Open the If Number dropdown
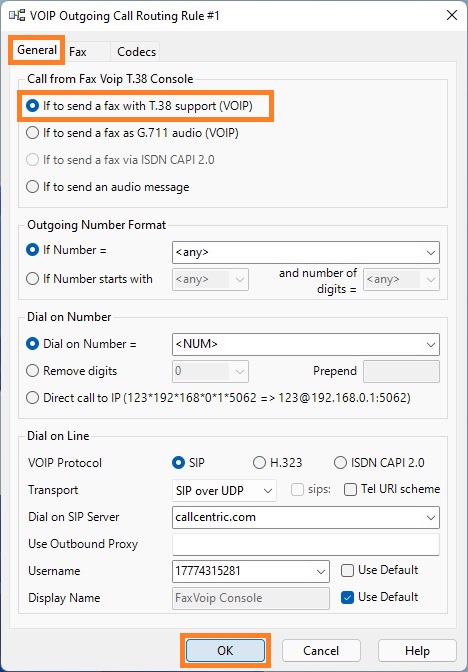This screenshot has height=672, width=468. (431, 252)
